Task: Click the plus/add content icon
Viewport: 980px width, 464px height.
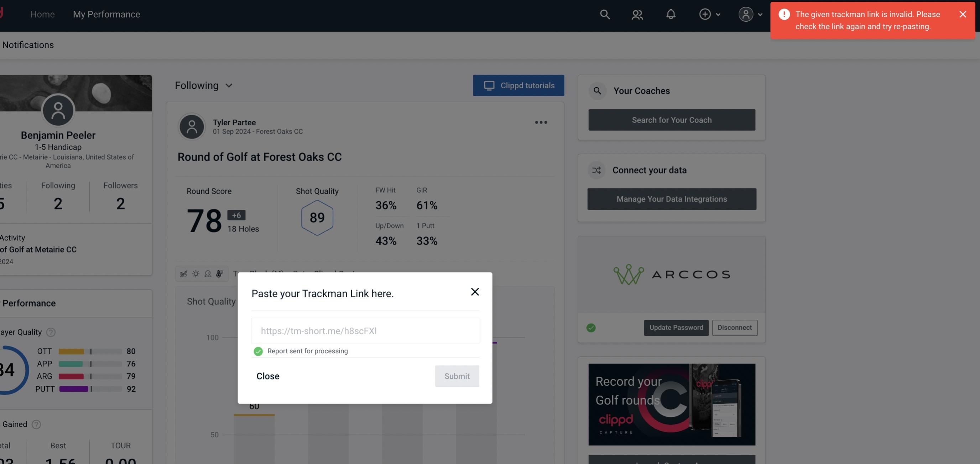Action: pos(705,14)
